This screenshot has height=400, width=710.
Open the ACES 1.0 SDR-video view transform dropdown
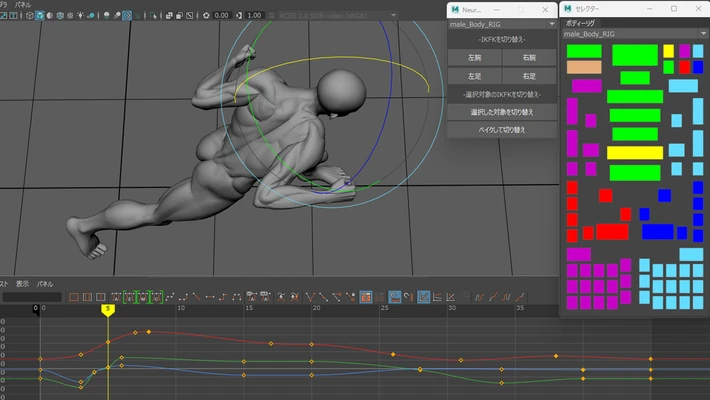(x=338, y=15)
